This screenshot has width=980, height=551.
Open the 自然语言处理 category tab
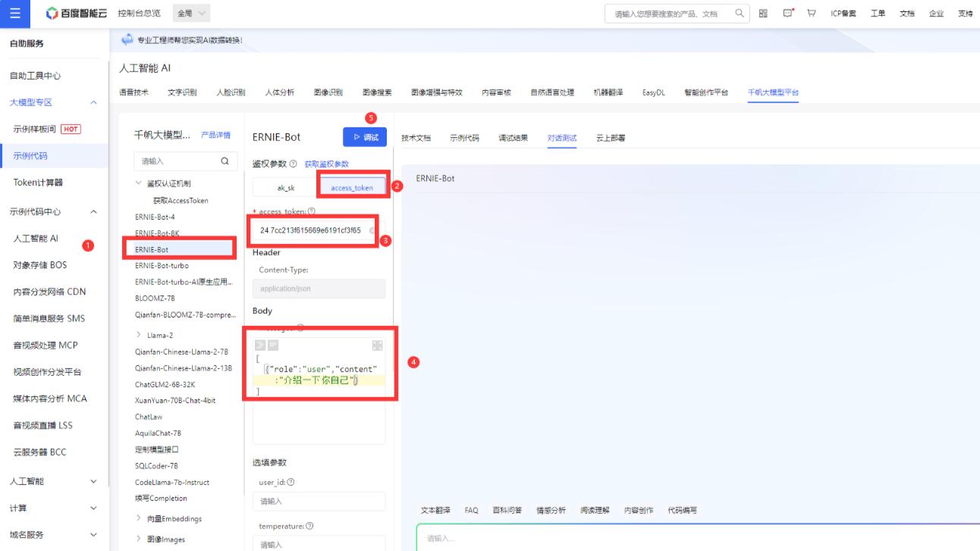(x=552, y=92)
